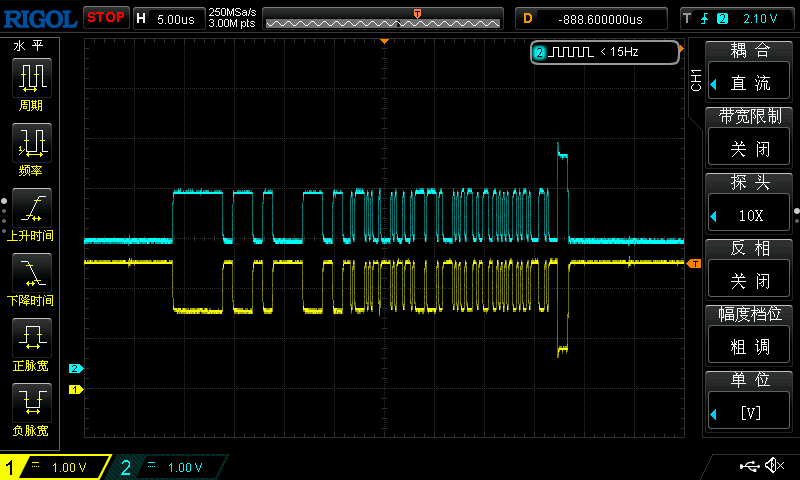Image resolution: width=800 pixels, height=480 pixels.
Task: Select the channel 1 tab at bottom
Action: pyautogui.click(x=55, y=467)
